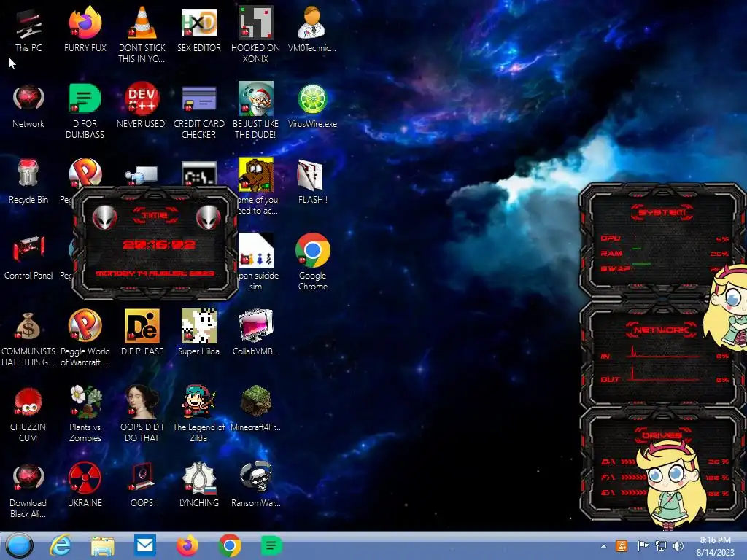The width and height of the screenshot is (747, 560).
Task: Click the right alien head in the Time widget
Action: tap(208, 217)
